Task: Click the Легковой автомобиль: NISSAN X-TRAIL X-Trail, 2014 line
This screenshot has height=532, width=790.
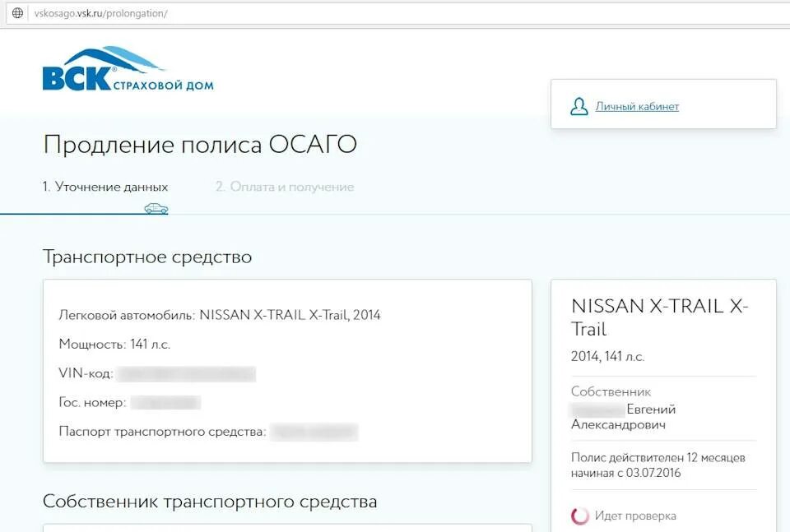Action: tap(220, 315)
